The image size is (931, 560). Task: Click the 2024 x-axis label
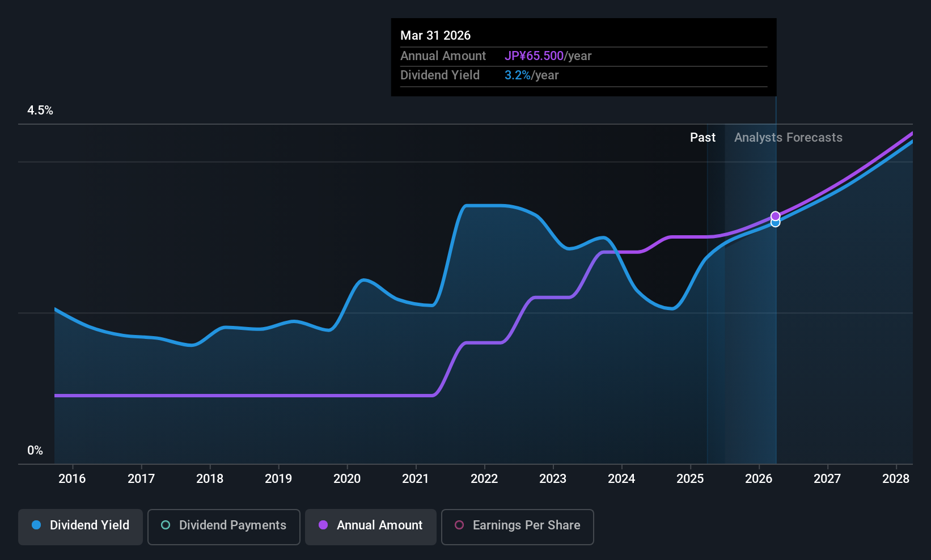(x=621, y=479)
